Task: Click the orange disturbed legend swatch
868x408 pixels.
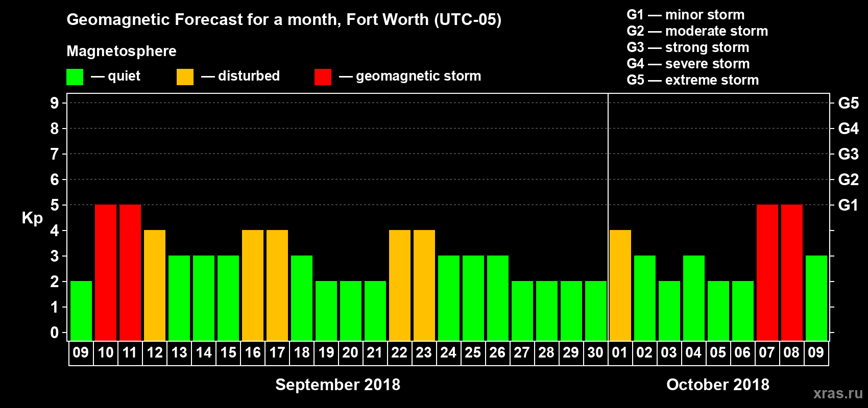Action: pos(185,77)
